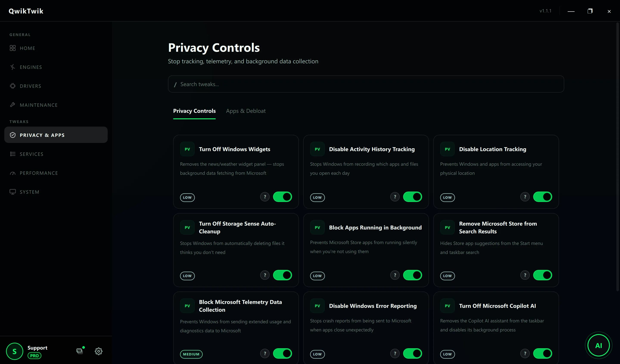The width and height of the screenshot is (620, 364).
Task: Open the Services tweaks page
Action: [56, 154]
